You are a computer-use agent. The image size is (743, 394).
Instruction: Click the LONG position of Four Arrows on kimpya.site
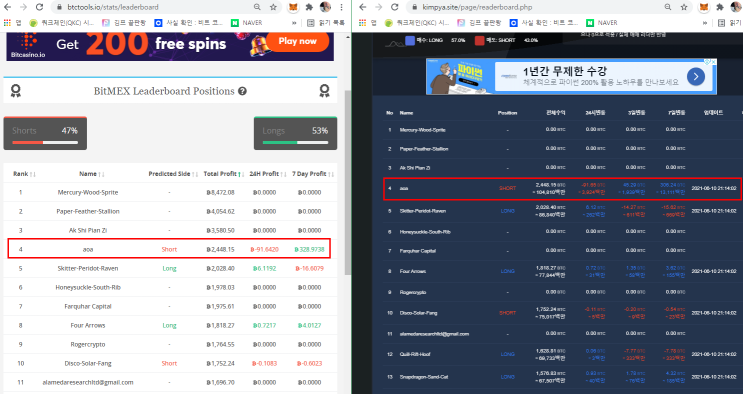coord(507,271)
